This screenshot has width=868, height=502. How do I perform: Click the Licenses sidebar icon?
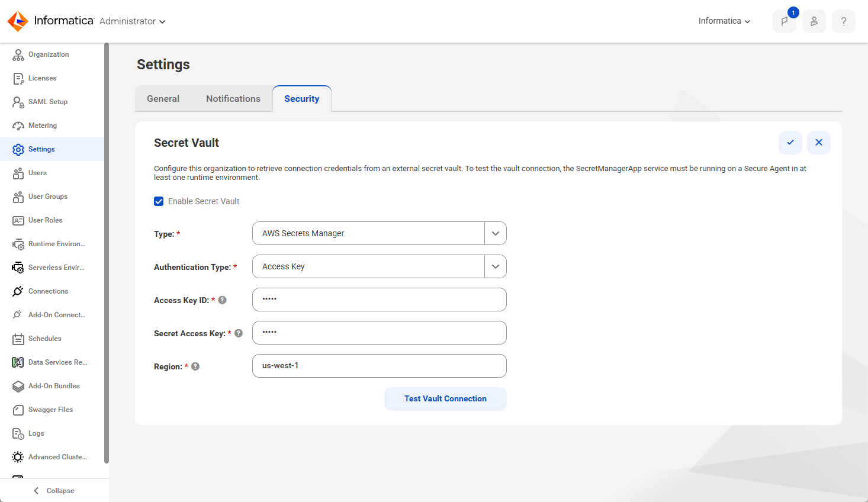click(18, 79)
